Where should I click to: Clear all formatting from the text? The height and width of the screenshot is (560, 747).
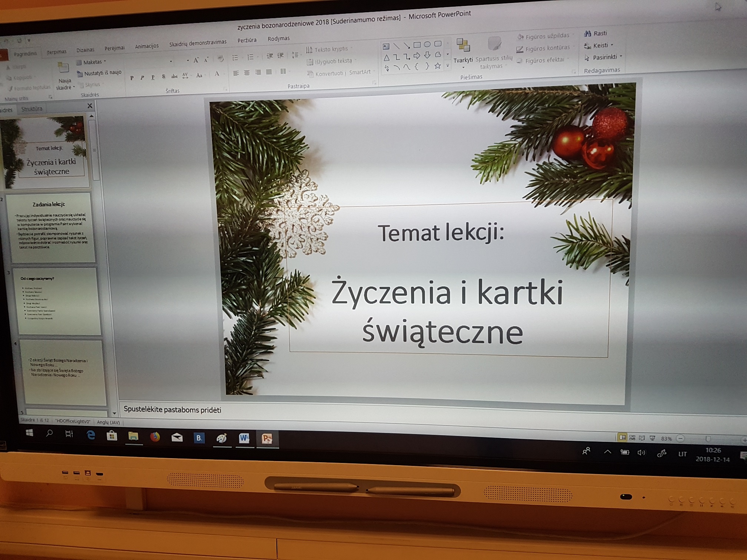pos(220,59)
